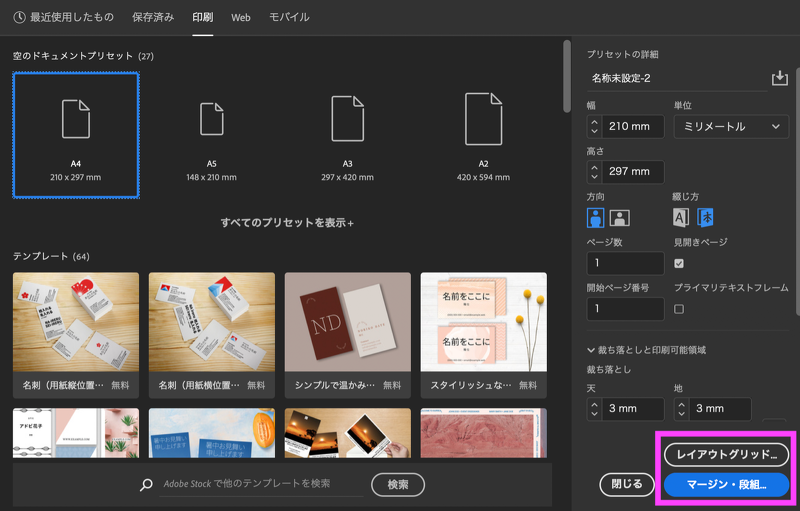Screen dimensions: 800x511
Task: Enable the プライマリテキストフレーム checkbox
Action: (679, 309)
